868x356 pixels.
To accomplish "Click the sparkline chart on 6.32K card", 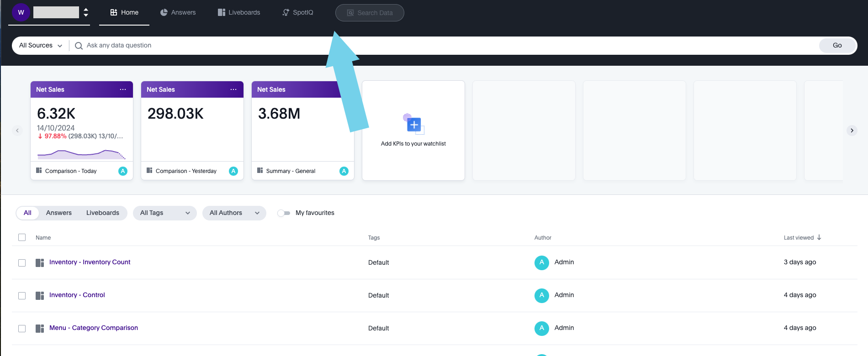I will pos(81,154).
